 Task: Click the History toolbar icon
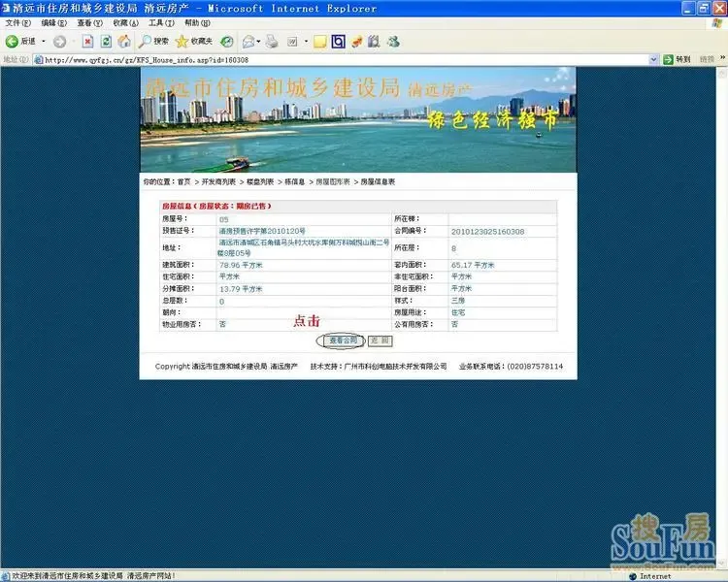pyautogui.click(x=226, y=42)
